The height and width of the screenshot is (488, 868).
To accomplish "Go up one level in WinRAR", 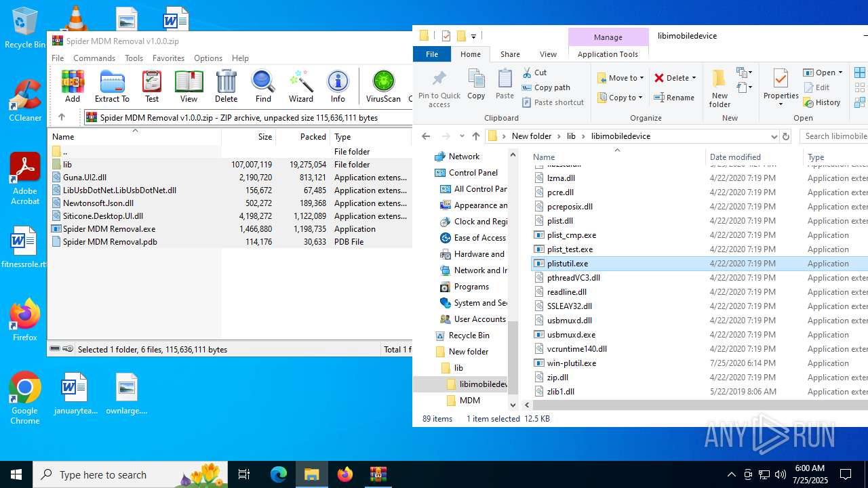I will coord(61,117).
